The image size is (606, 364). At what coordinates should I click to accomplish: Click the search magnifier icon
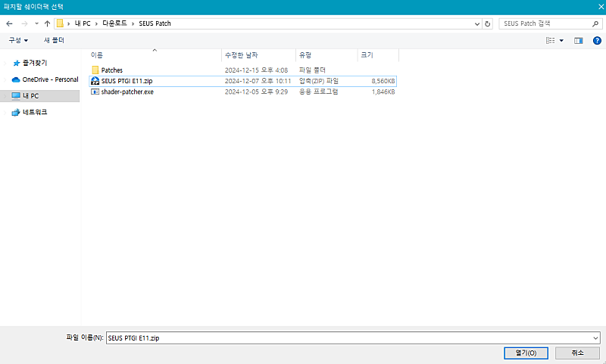point(595,23)
